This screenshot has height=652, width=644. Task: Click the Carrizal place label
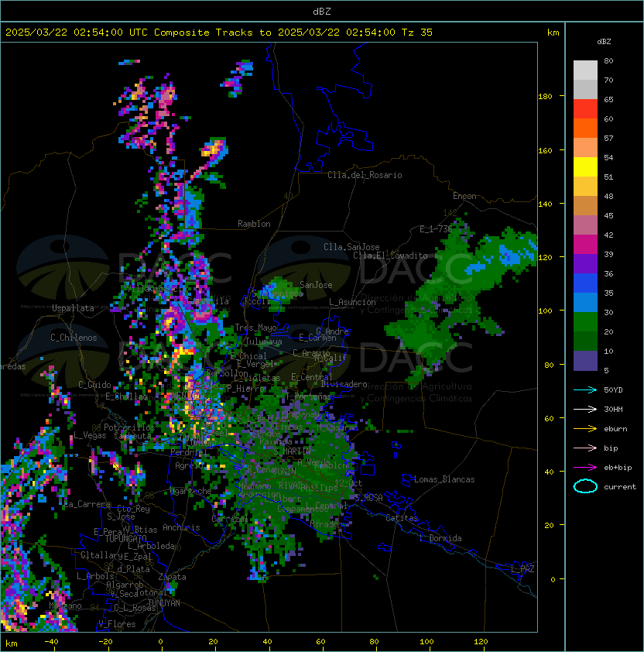[x=230, y=519]
